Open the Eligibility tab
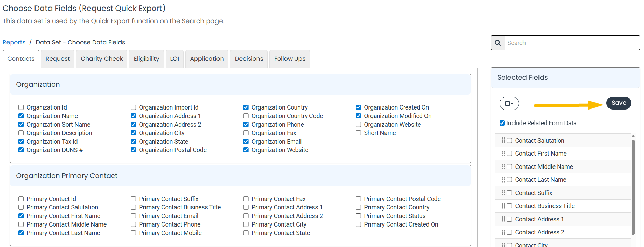The image size is (644, 247). [x=146, y=59]
